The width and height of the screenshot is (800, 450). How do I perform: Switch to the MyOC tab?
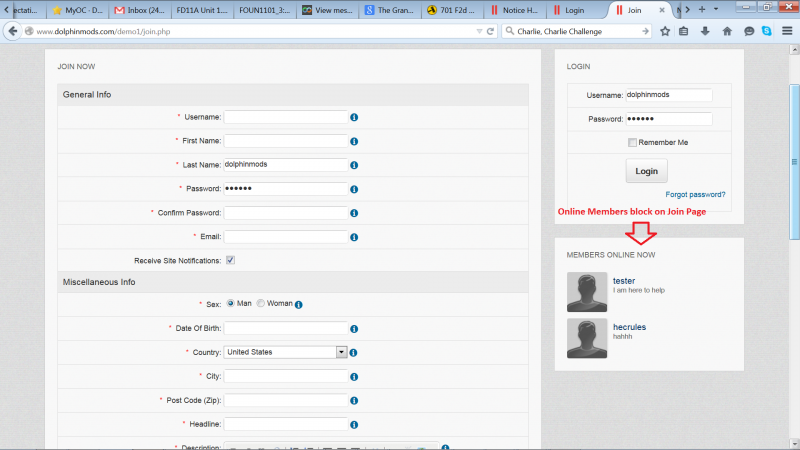78,10
